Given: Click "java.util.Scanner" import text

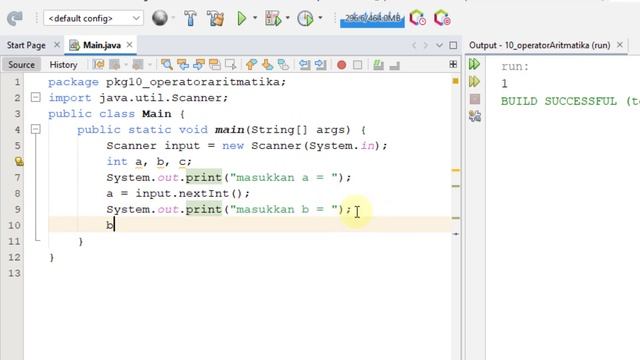Looking at the screenshot, I should [160, 98].
